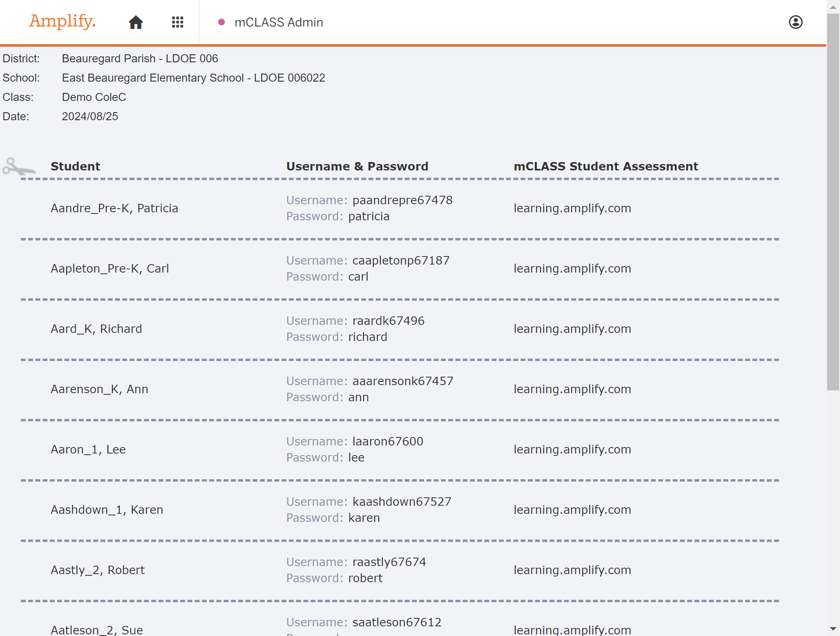This screenshot has width=840, height=636.
Task: Open the user account menu
Action: tap(795, 22)
